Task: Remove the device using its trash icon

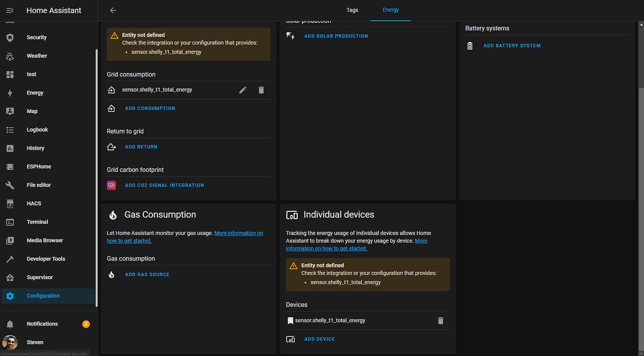Action: pos(440,320)
